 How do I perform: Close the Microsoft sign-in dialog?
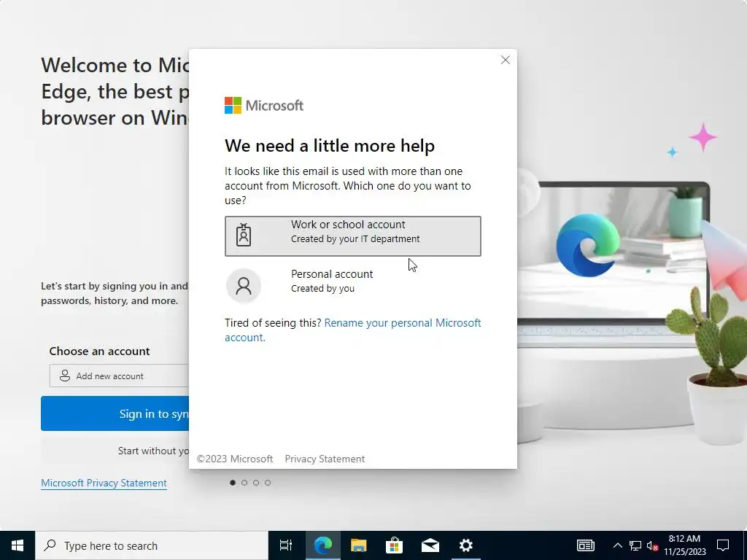coord(506,60)
